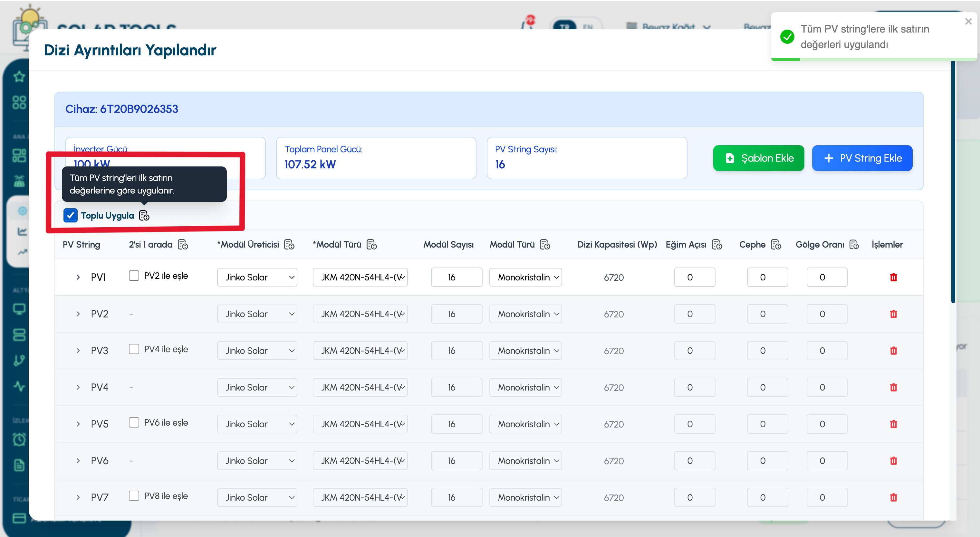
Task: Check the PV8 ile eşle checkbox
Action: coord(134,496)
